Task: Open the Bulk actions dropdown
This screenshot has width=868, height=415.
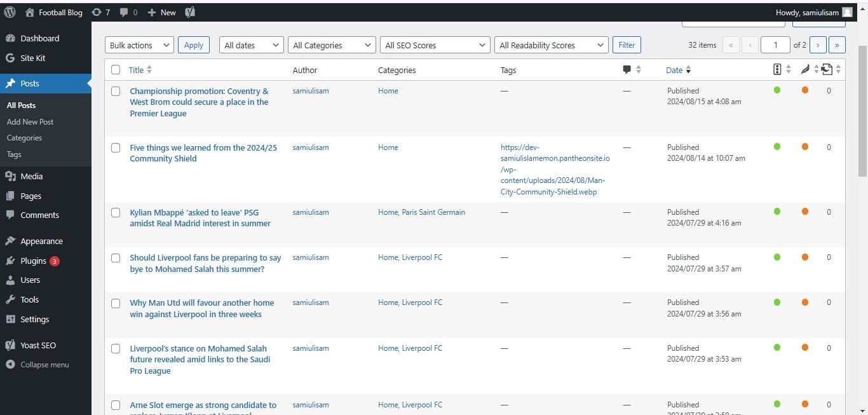Action: pos(139,44)
